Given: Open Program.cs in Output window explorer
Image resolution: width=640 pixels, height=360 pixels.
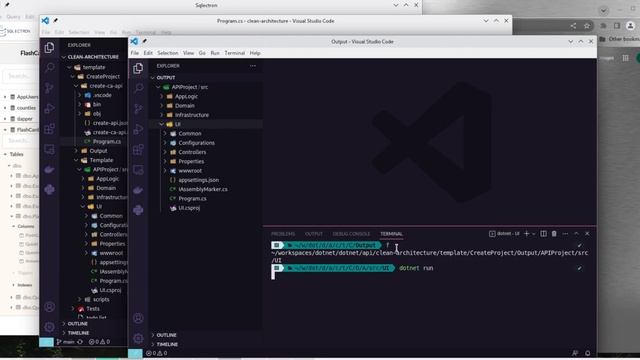Looking at the screenshot, I should click(192, 199).
